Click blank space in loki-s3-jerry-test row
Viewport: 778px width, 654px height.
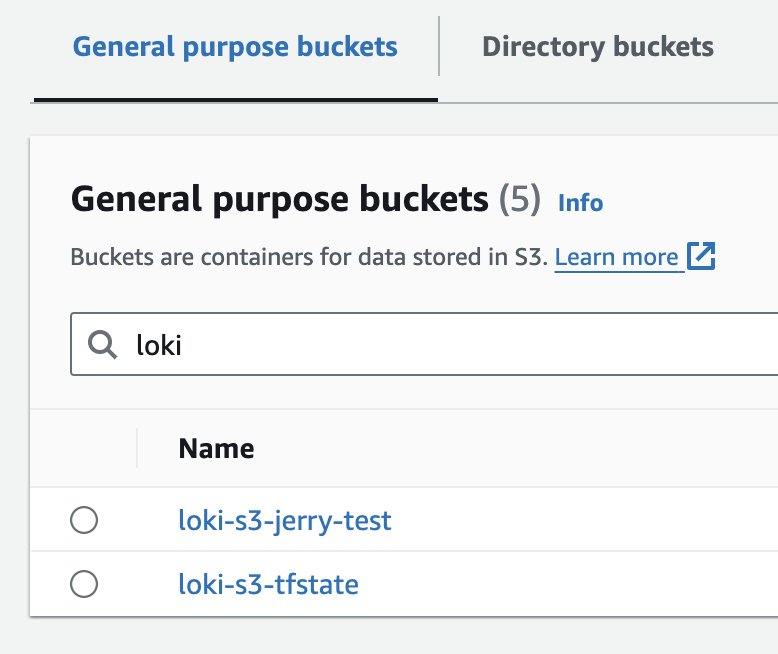pos(580,520)
